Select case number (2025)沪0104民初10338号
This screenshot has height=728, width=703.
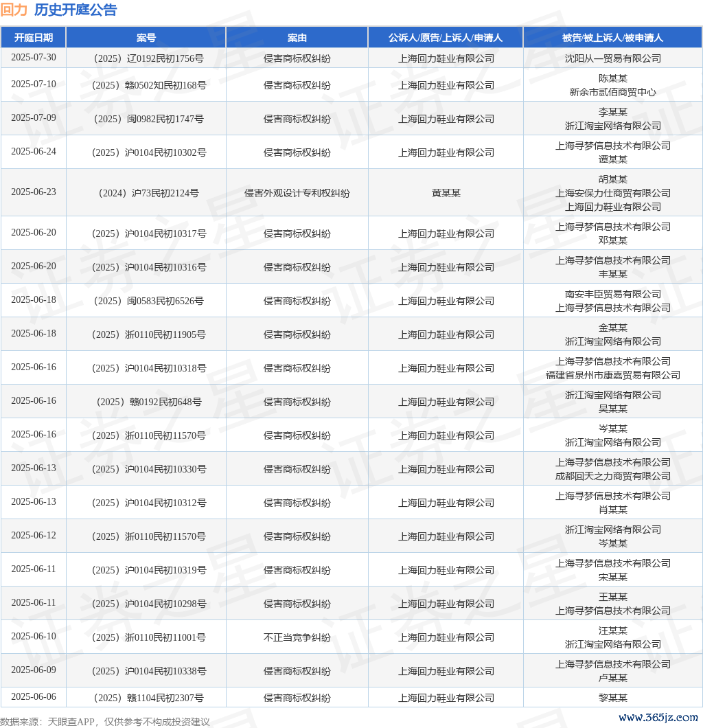(148, 672)
